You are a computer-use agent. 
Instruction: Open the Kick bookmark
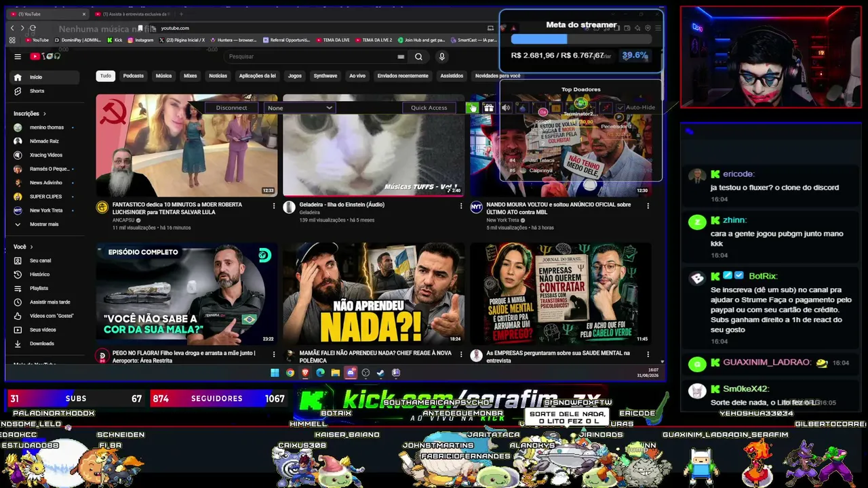pyautogui.click(x=115, y=40)
